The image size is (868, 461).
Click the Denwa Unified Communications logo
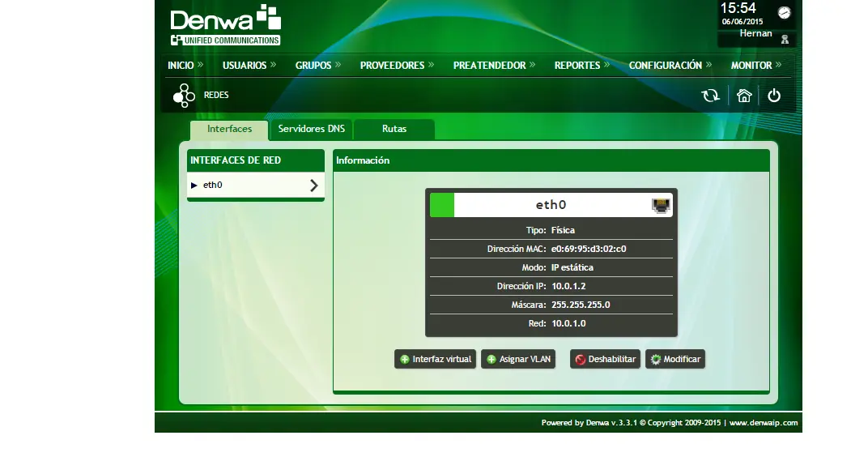pos(225,25)
